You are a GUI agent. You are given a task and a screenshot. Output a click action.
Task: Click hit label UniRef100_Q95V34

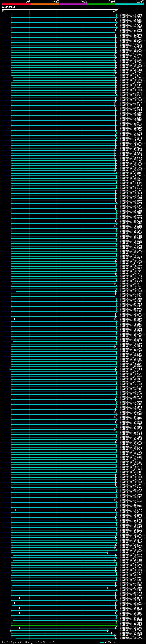pos(131,198)
